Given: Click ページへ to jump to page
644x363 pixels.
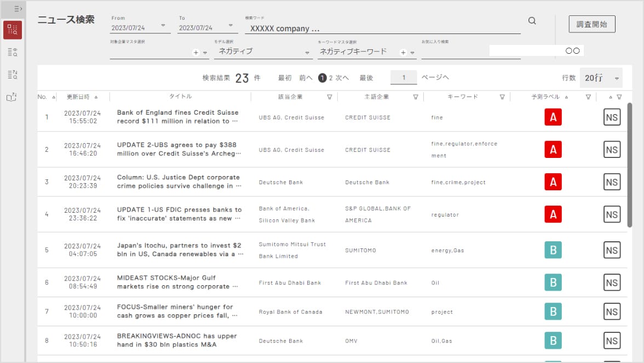Looking at the screenshot, I should coord(435,77).
